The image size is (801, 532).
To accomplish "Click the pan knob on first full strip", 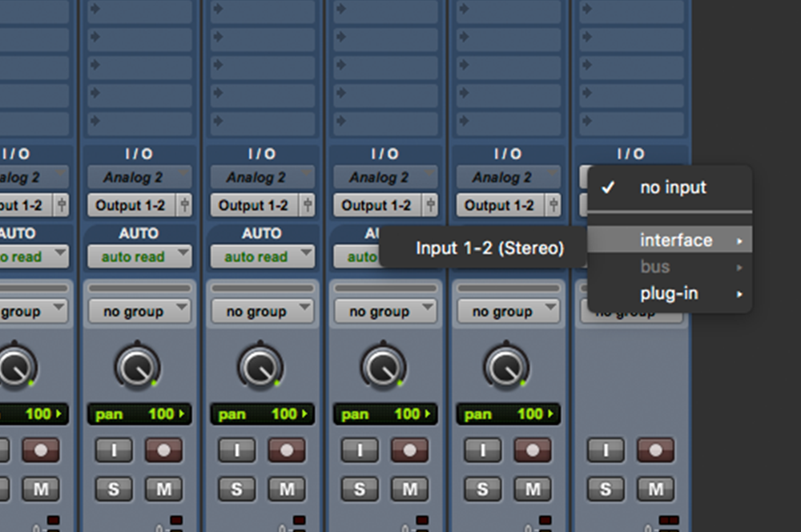I will [x=138, y=367].
